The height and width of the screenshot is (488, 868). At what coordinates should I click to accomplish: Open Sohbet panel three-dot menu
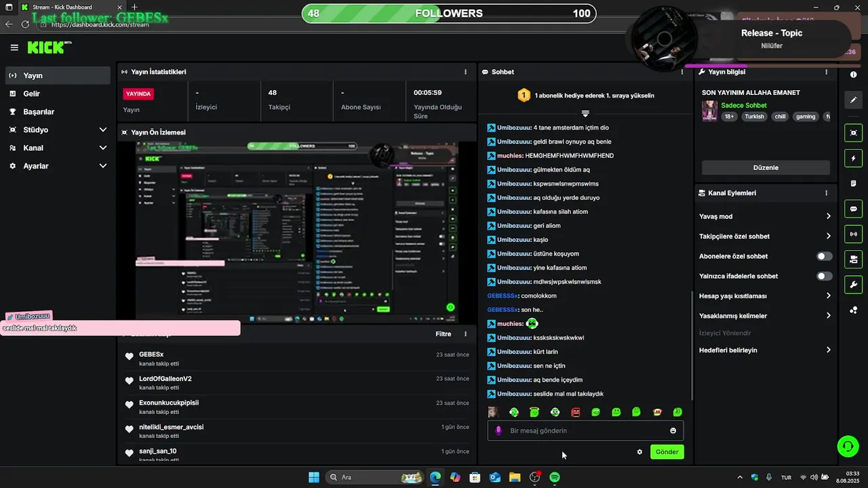coord(682,72)
